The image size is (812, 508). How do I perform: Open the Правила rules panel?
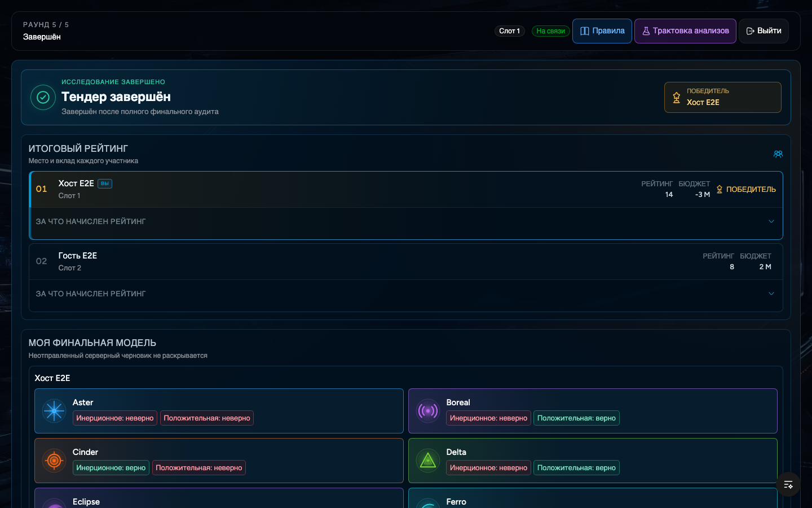pyautogui.click(x=602, y=31)
